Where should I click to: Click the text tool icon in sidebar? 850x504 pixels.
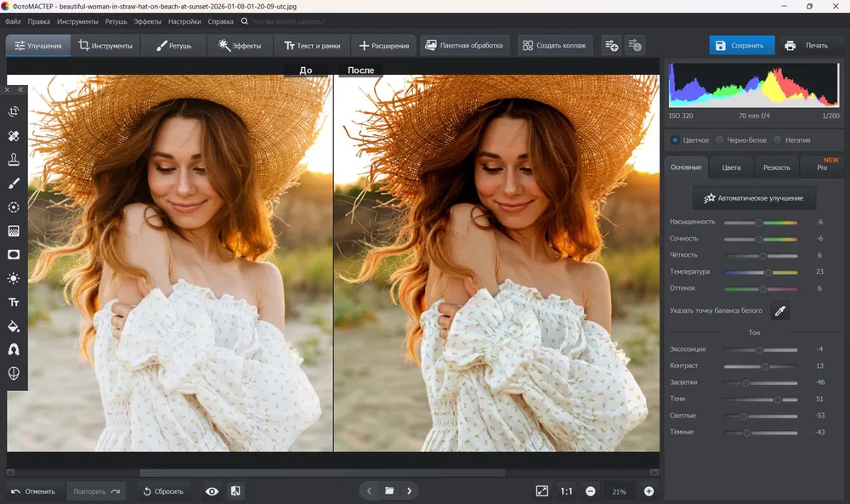point(14,302)
